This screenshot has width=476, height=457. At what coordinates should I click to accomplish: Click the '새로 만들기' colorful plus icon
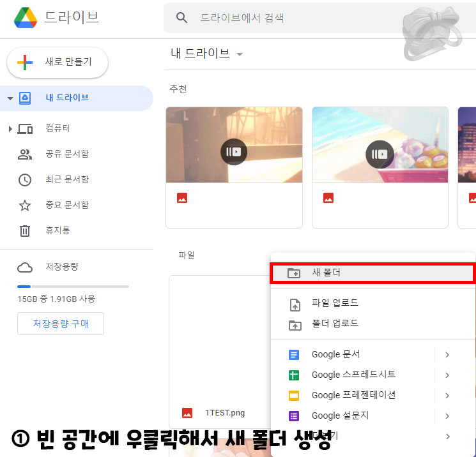(x=25, y=62)
